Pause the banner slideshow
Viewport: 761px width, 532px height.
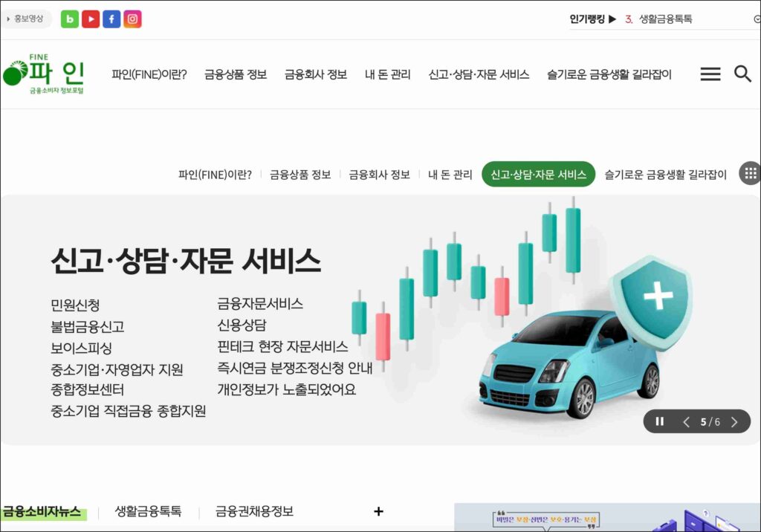659,422
